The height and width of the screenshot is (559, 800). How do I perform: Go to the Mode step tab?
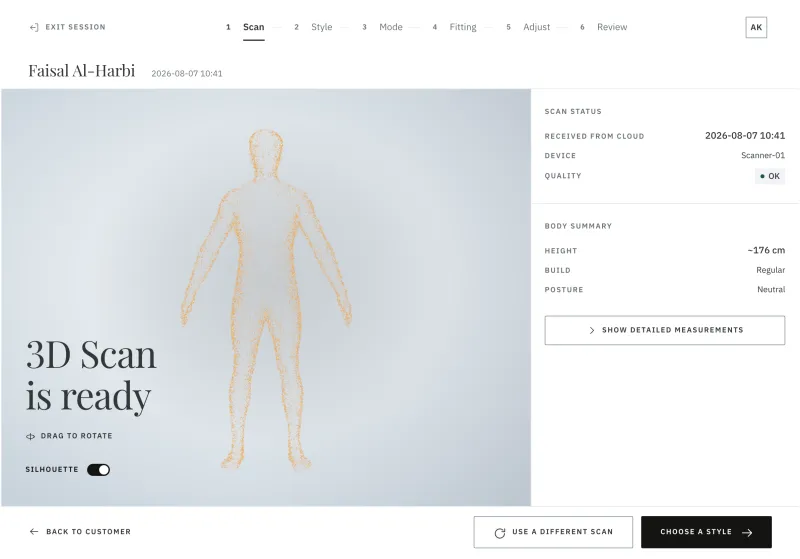click(x=390, y=27)
